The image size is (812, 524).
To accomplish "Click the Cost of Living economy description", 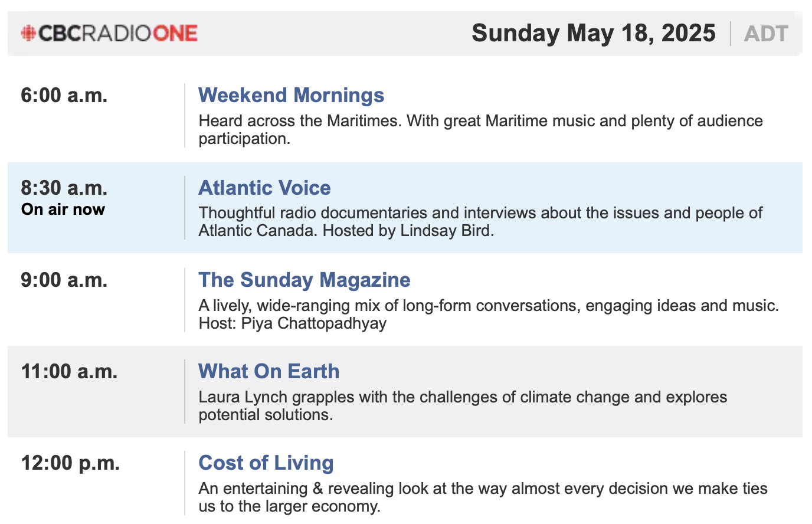I will (x=483, y=497).
